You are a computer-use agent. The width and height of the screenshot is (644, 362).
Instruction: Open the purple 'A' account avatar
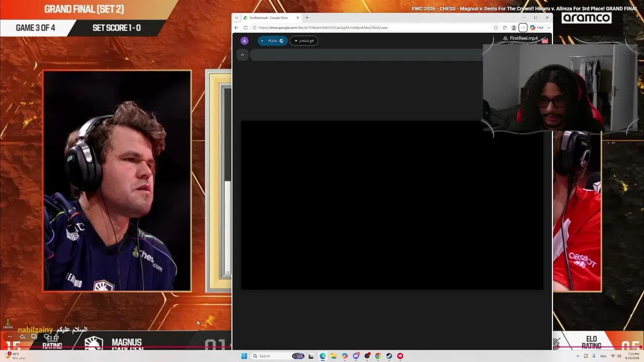coord(245,41)
